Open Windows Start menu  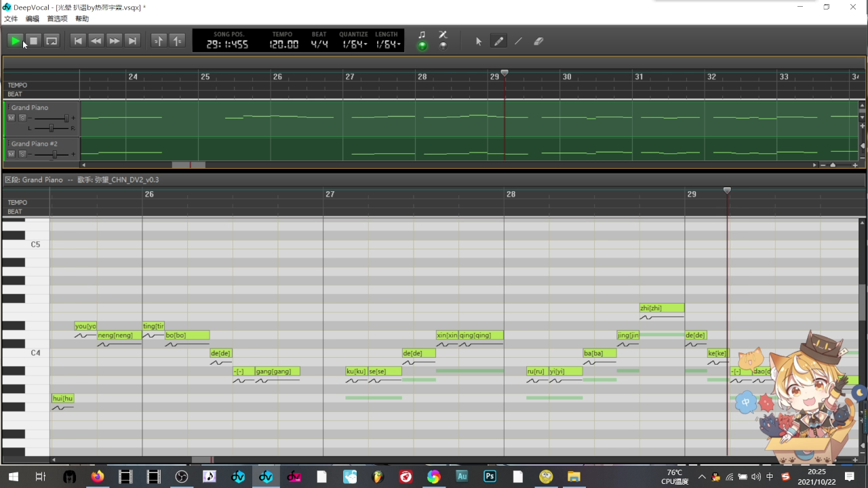click(x=13, y=477)
